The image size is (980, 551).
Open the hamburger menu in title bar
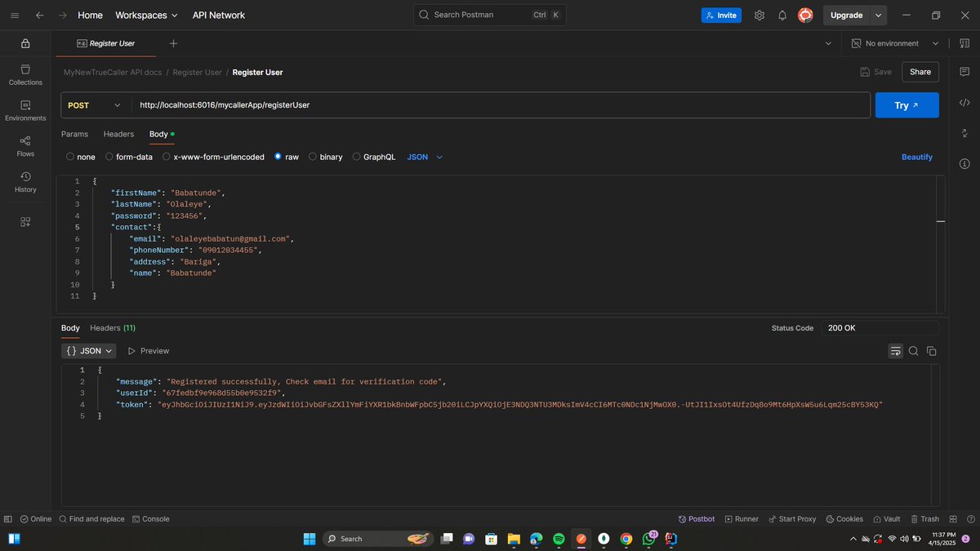15,15
